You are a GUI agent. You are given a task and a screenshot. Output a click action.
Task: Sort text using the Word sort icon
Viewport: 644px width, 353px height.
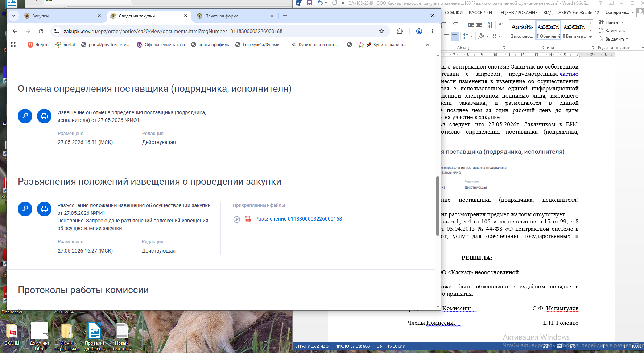(x=490, y=25)
